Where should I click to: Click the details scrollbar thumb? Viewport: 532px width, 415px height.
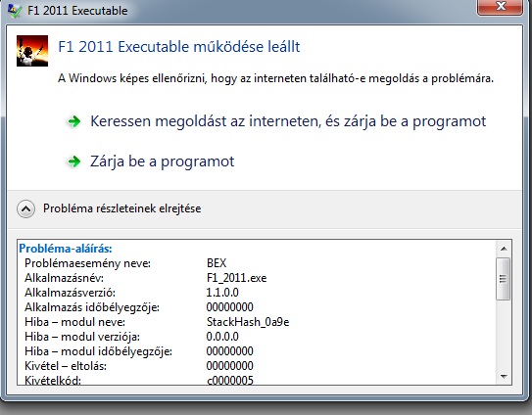pos(503,279)
